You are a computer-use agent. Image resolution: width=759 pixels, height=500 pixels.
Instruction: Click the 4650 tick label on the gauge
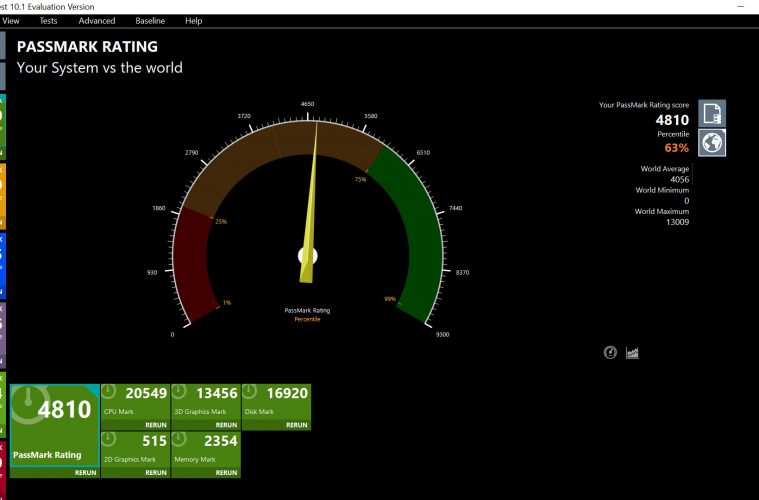[x=307, y=104]
